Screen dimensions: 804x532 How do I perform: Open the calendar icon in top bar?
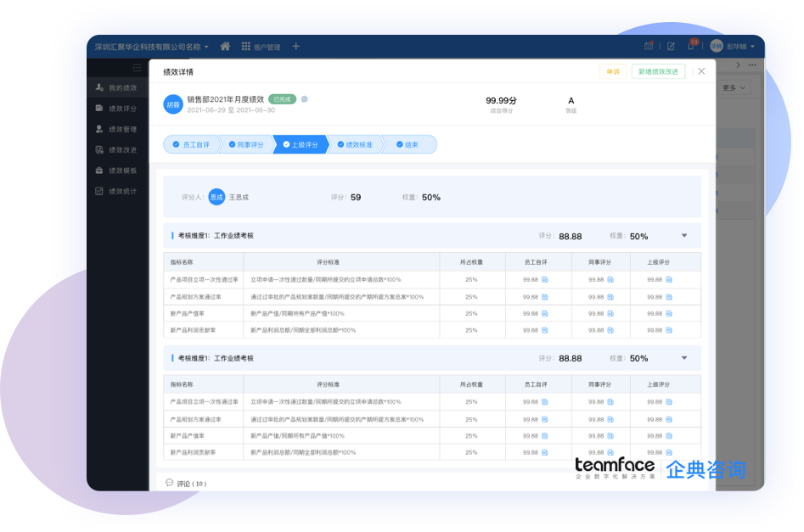[x=649, y=47]
